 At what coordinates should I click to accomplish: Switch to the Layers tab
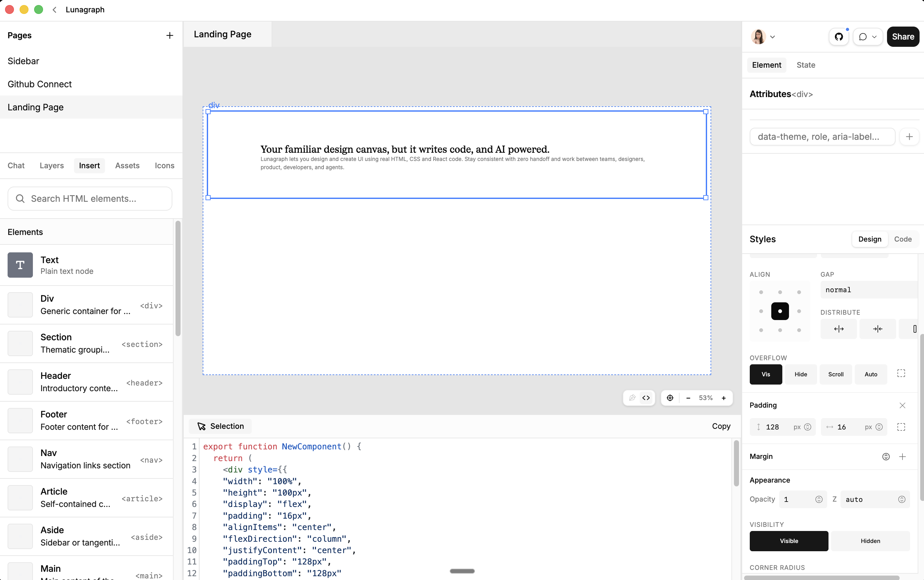pyautogui.click(x=52, y=166)
